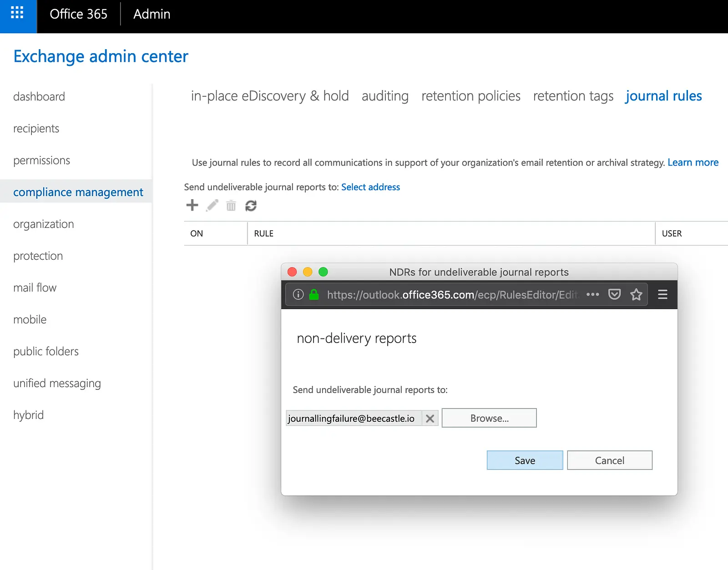Open the in-place eDiscovery & hold tab
Screen dimensions: 728x570
click(x=270, y=96)
